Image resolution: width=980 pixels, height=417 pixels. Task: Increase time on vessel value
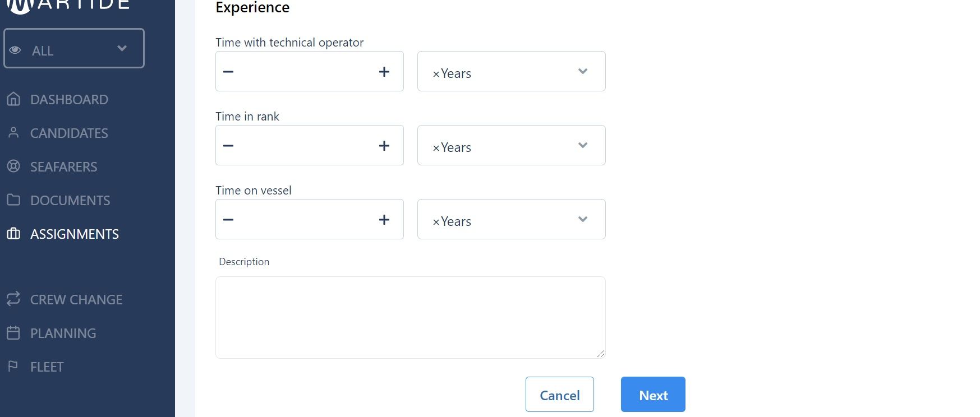click(x=384, y=220)
